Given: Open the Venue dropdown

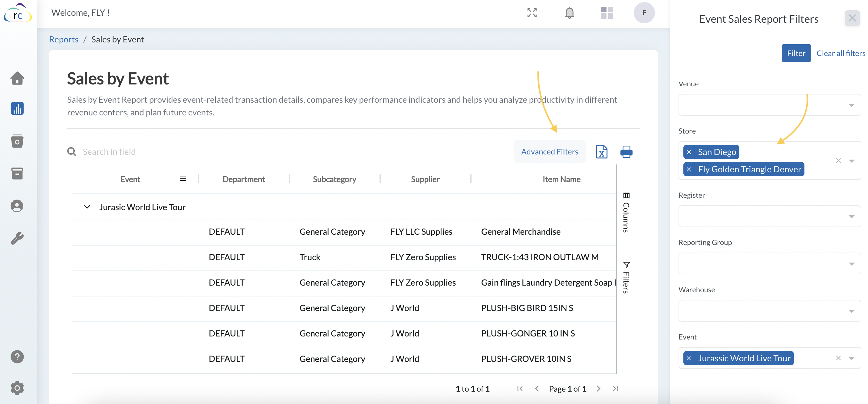Looking at the screenshot, I should [x=769, y=105].
